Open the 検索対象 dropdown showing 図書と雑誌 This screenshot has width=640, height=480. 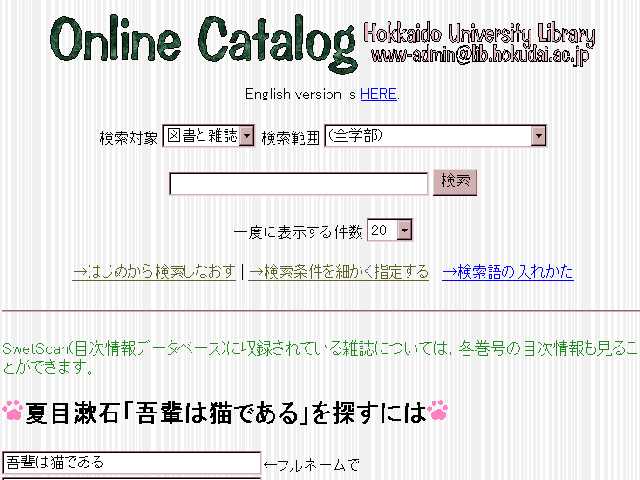click(209, 136)
